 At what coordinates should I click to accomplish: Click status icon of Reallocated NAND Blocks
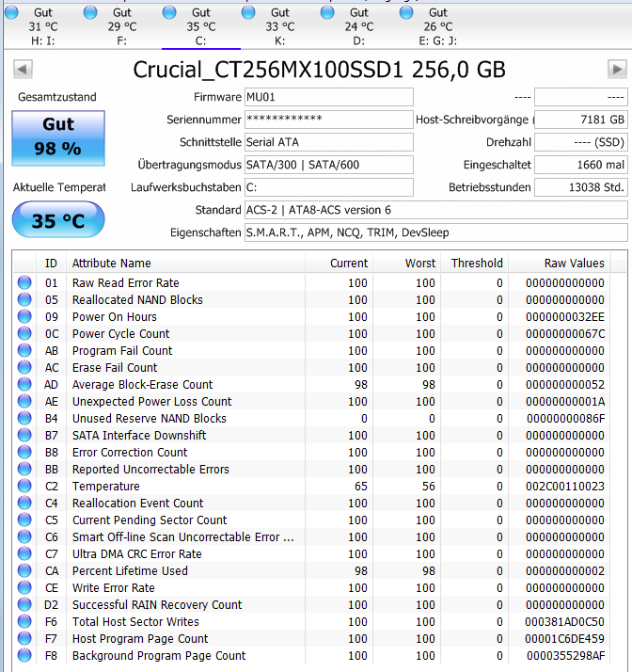tap(24, 299)
